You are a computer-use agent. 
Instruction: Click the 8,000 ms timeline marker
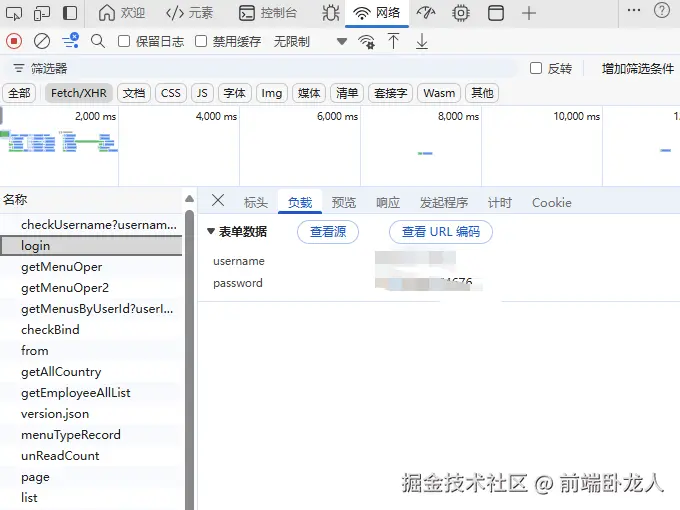click(458, 116)
